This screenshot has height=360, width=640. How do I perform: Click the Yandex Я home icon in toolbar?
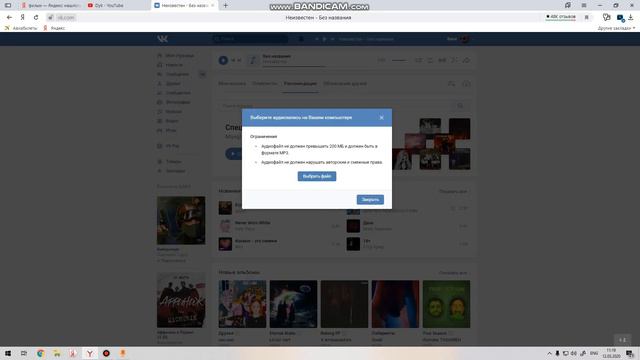click(22, 18)
